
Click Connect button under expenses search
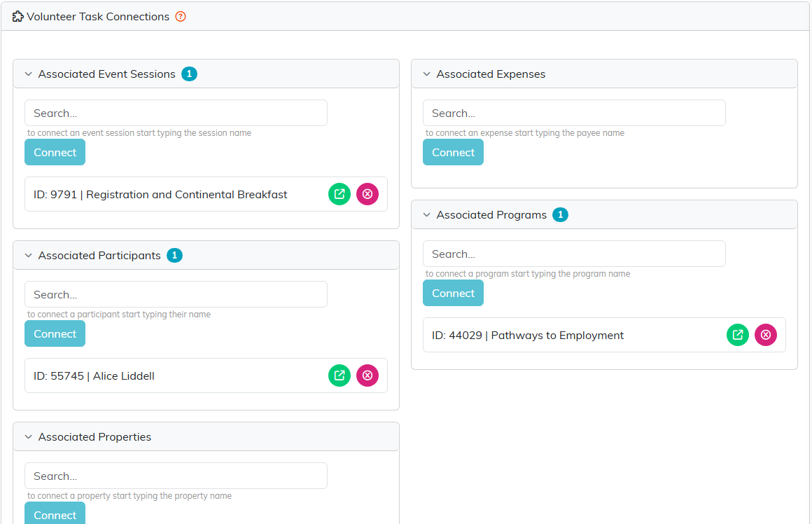coord(453,153)
